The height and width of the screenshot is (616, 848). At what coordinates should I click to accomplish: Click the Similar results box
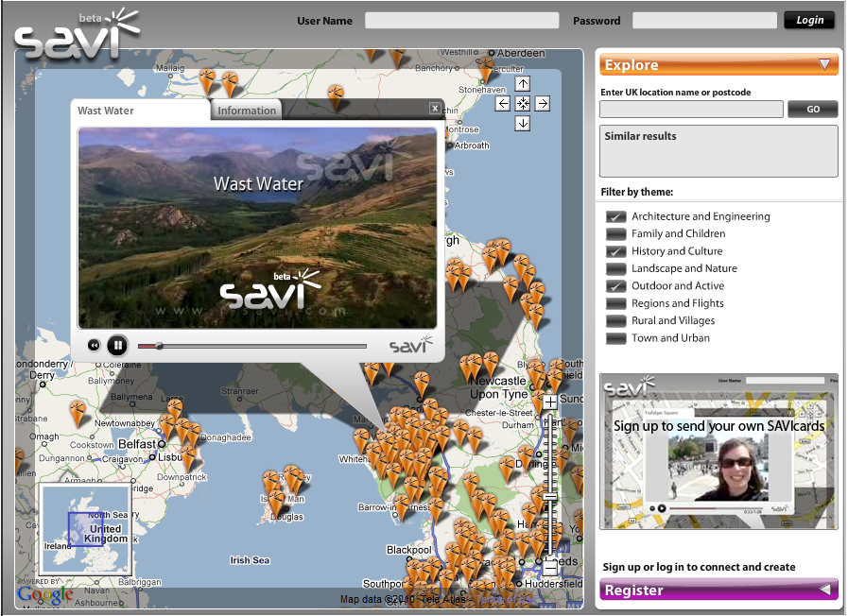tap(718, 151)
